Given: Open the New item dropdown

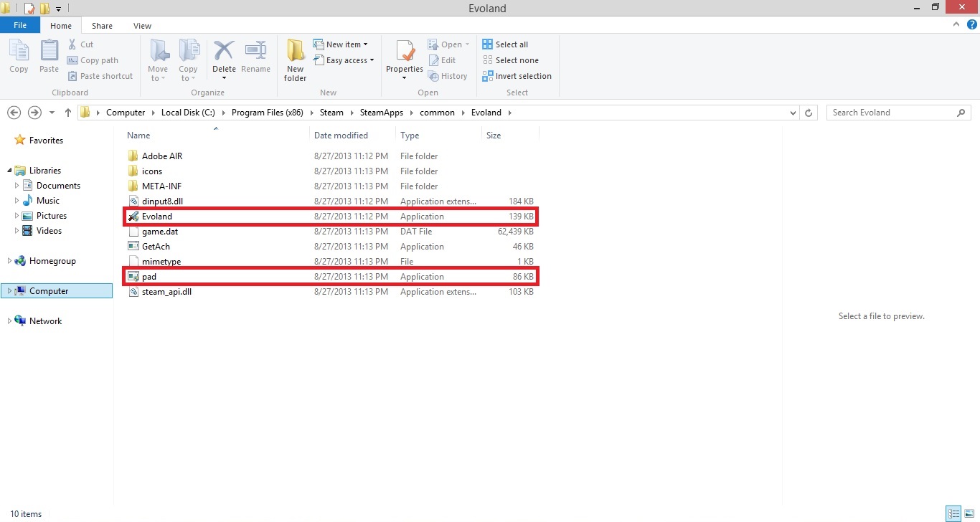Looking at the screenshot, I should point(340,44).
